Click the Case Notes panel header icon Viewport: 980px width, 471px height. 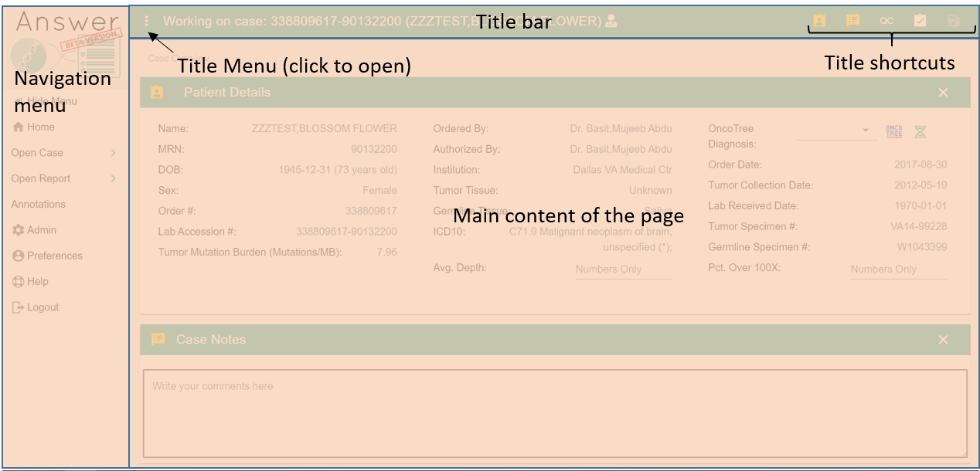[x=158, y=339]
